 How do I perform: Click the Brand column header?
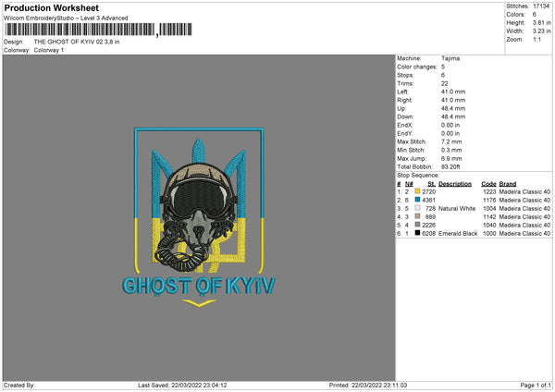point(508,184)
